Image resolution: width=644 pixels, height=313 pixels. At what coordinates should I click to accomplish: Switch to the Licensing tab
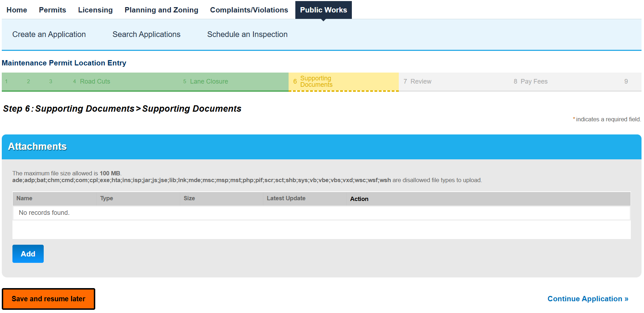(x=95, y=10)
